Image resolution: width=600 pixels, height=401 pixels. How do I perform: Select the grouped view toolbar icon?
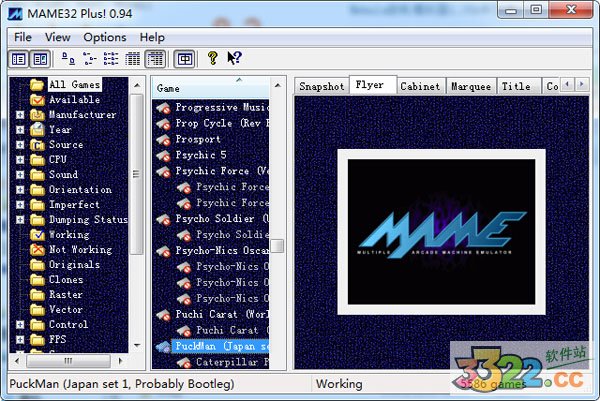click(x=155, y=59)
